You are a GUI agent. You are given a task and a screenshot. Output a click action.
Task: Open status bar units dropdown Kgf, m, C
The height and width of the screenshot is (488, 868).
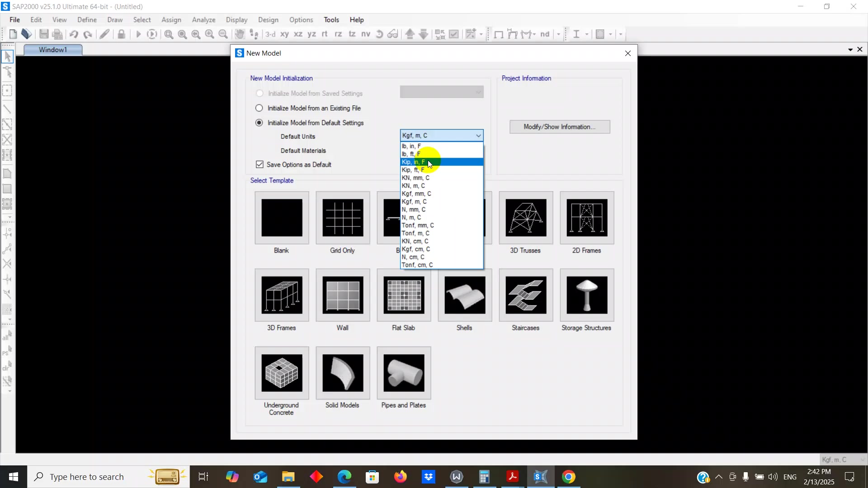pyautogui.click(x=843, y=460)
